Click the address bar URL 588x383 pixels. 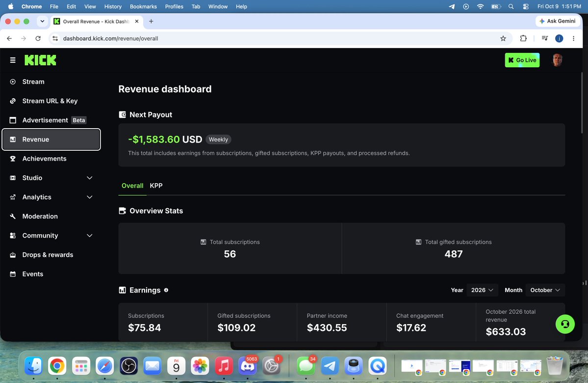click(x=111, y=38)
